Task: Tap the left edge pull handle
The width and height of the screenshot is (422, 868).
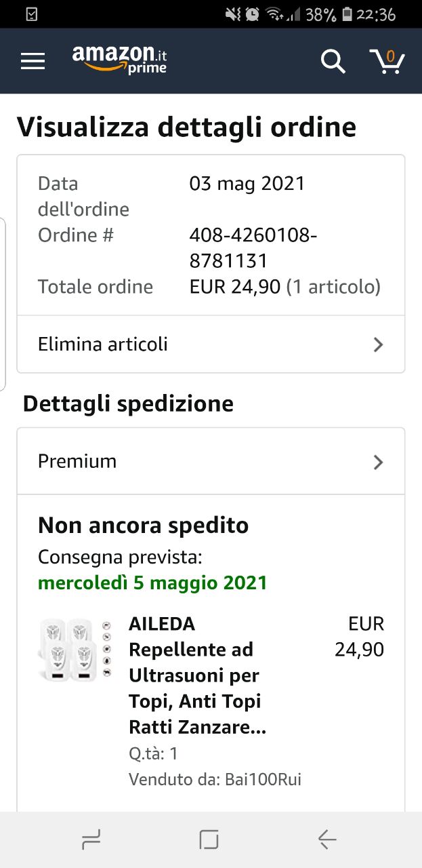Action: 3,304
